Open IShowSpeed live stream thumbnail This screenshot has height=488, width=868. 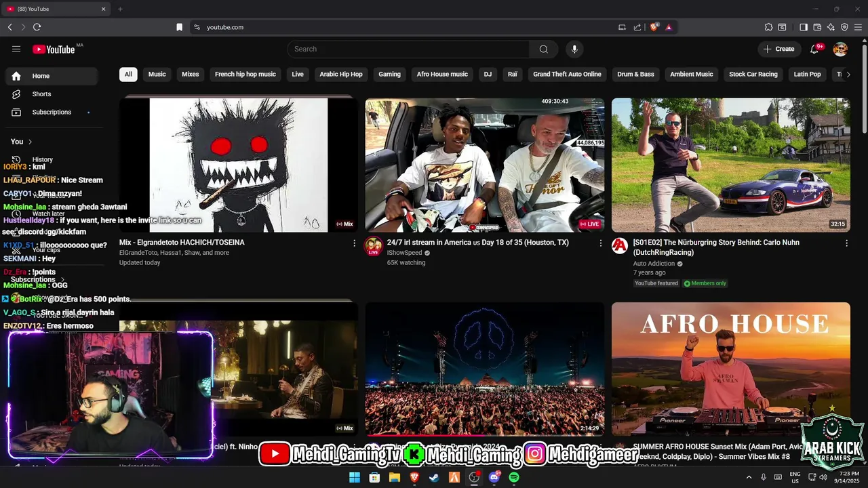[484, 165]
